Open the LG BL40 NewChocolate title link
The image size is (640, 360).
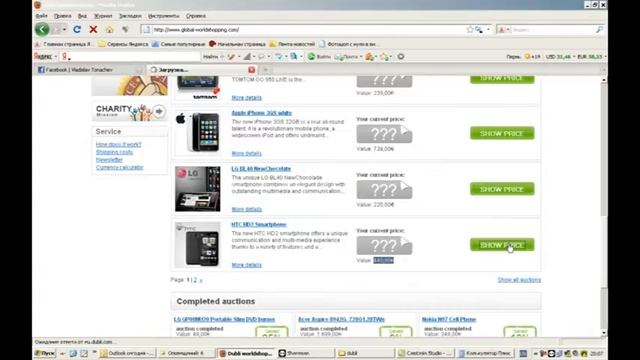pyautogui.click(x=261, y=169)
